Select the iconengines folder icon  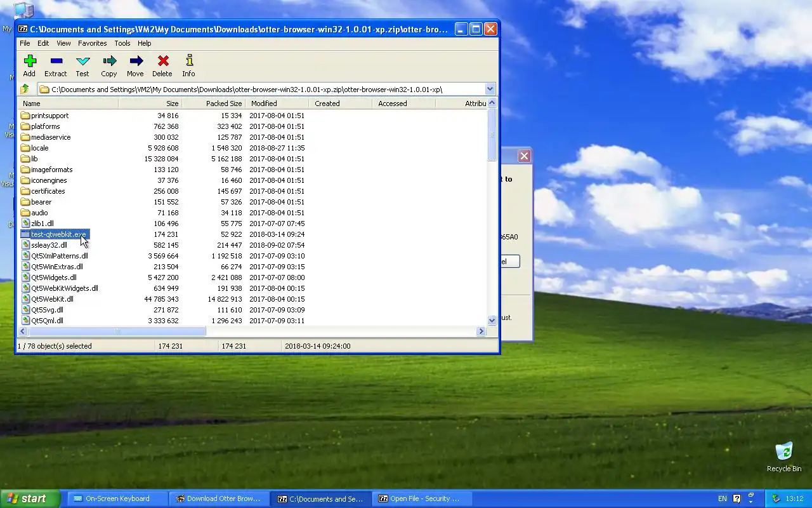[25, 180]
